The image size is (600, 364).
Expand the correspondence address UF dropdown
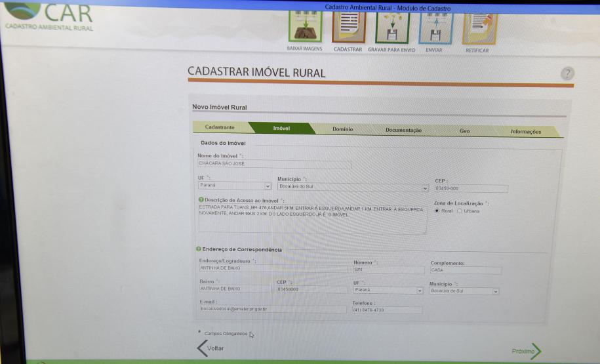tap(388, 290)
